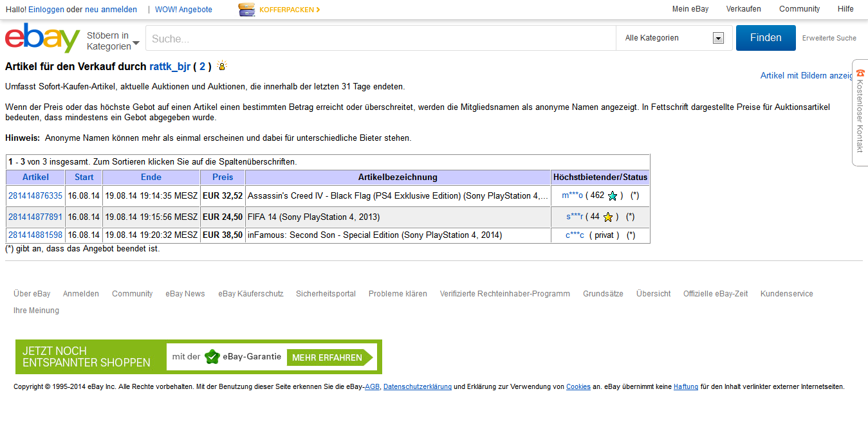Click the eBay-Garantie green badge icon
868x425 pixels.
pos(212,357)
